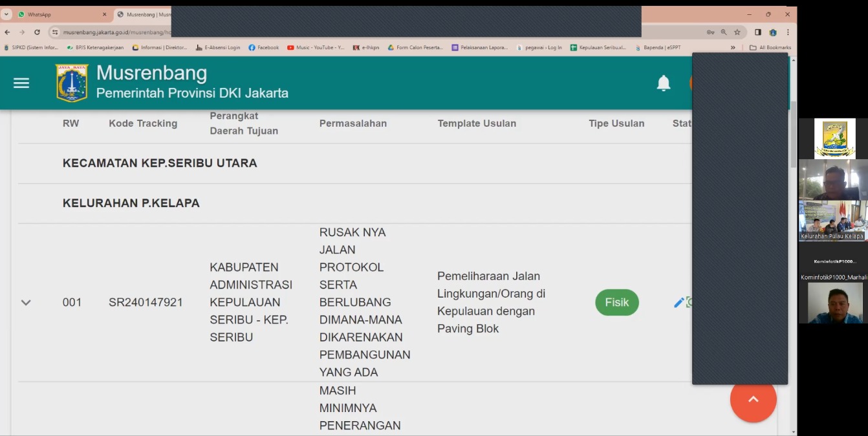The width and height of the screenshot is (868, 436).
Task: Bookmark this page using the star icon
Action: coord(737,32)
